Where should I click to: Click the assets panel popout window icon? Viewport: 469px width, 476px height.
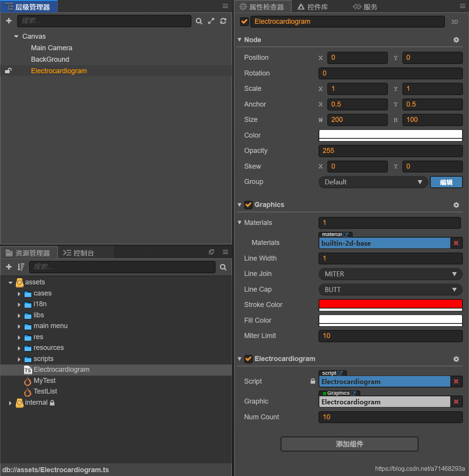click(211, 252)
